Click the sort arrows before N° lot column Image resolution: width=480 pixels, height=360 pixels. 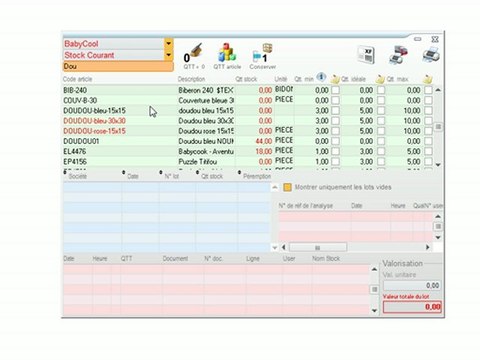point(161,172)
